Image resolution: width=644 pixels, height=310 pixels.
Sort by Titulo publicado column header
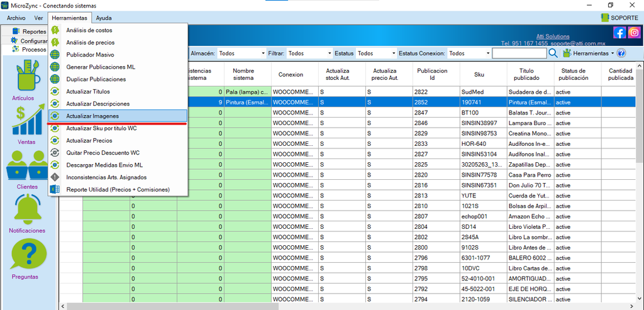click(531, 74)
